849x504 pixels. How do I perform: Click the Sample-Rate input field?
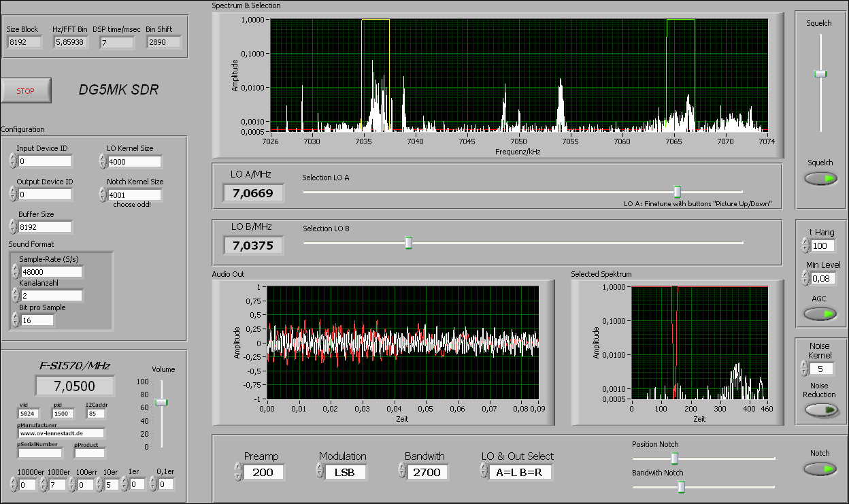[51, 272]
